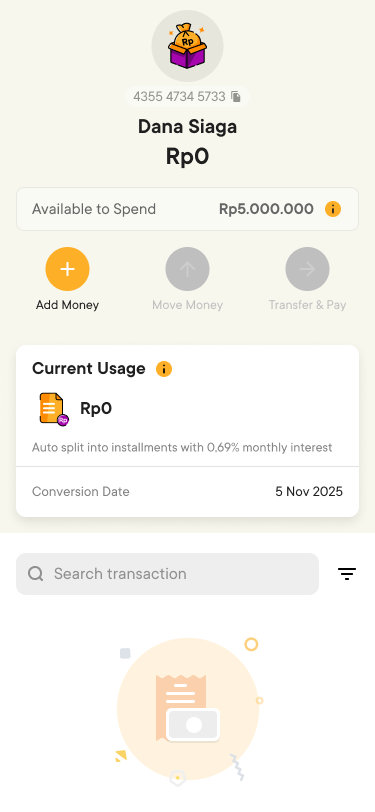Focus the Search transaction field
375x812 pixels.
167,574
